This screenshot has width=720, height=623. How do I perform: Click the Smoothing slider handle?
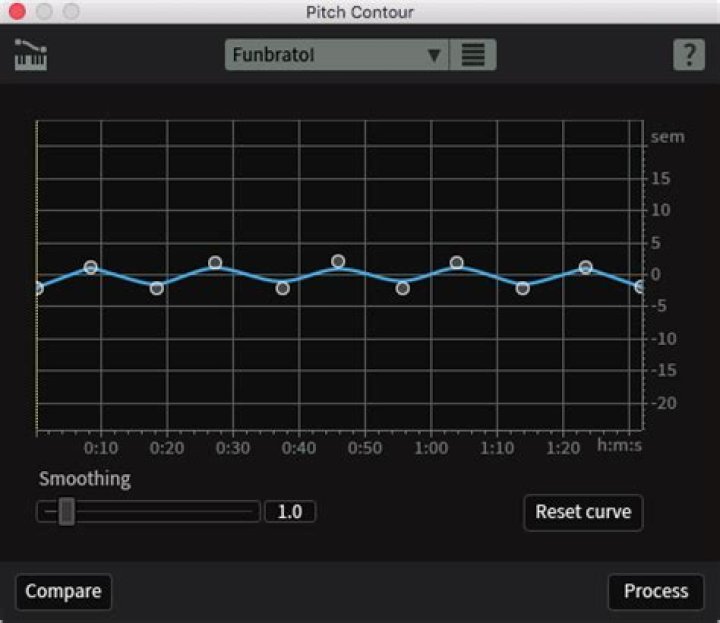[67, 511]
